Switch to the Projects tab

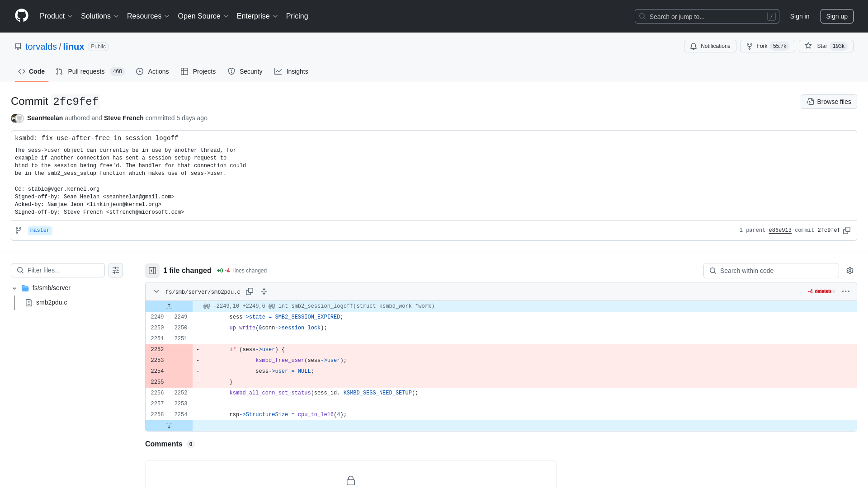pyautogui.click(x=198, y=71)
